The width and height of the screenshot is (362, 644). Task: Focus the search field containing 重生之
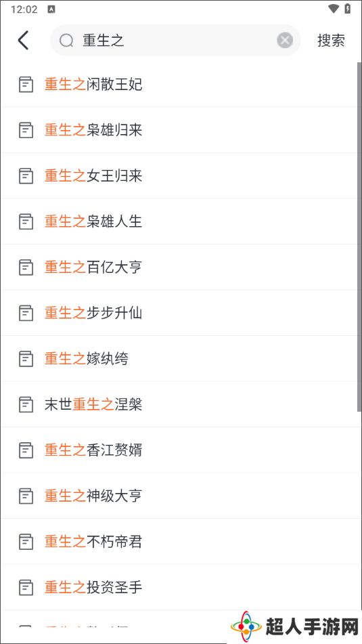[x=175, y=40]
